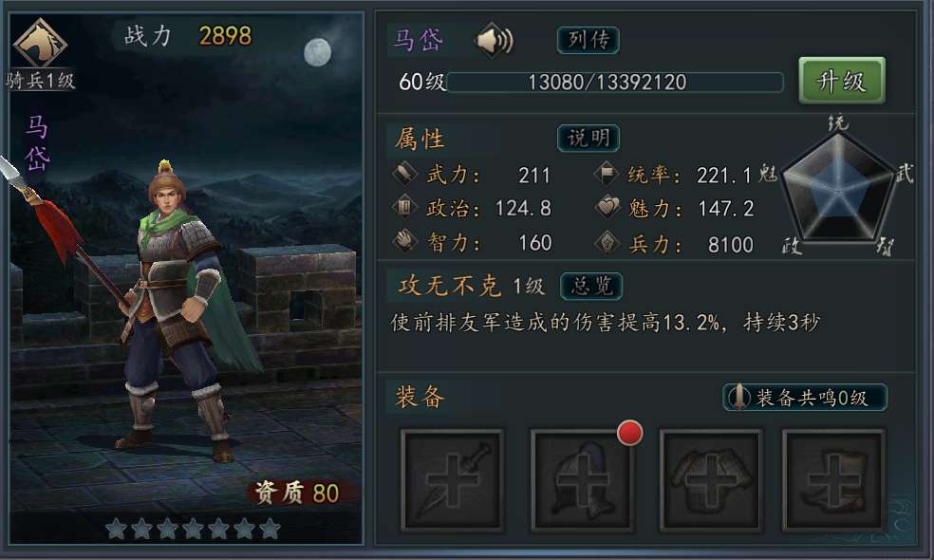Click the pentagon attribute radar chart

tap(839, 189)
